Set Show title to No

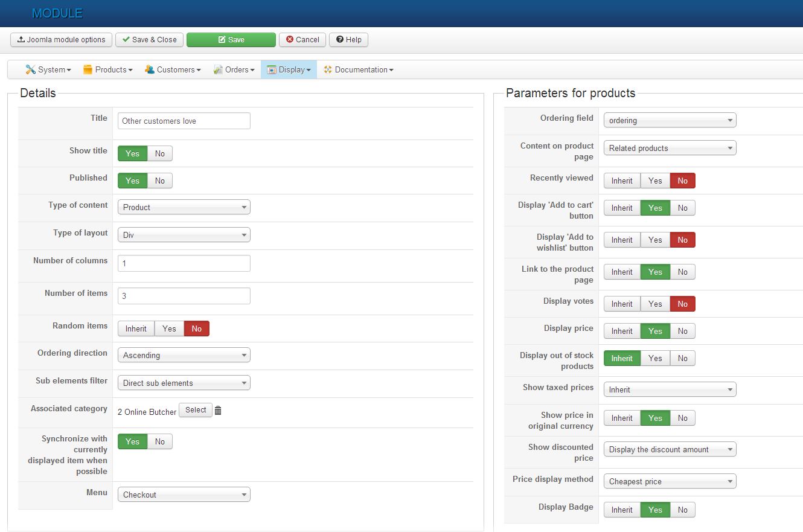coord(160,153)
